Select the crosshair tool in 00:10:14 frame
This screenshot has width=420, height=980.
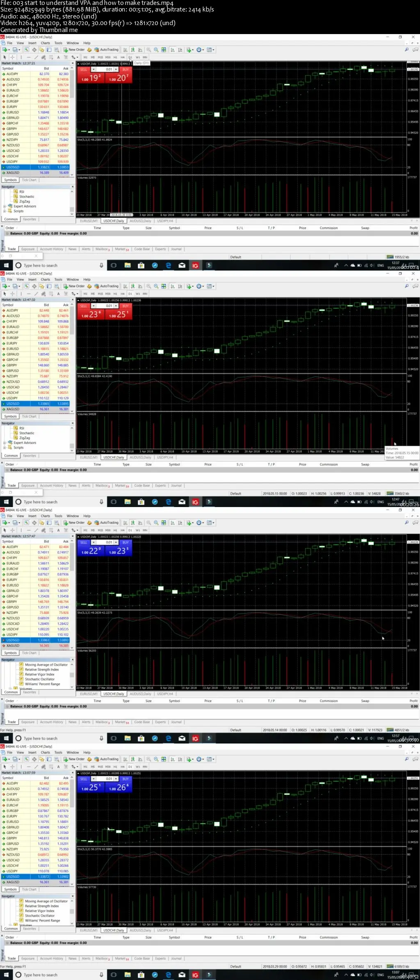(x=12, y=57)
